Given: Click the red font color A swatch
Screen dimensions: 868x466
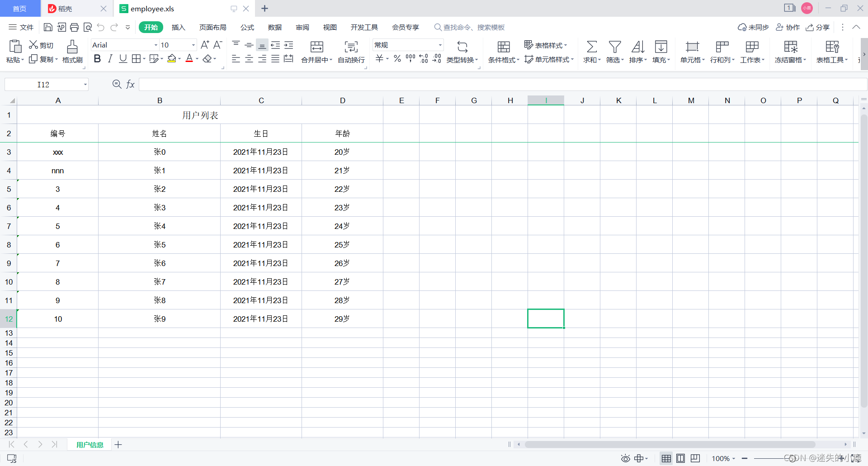Looking at the screenshot, I should [189, 59].
